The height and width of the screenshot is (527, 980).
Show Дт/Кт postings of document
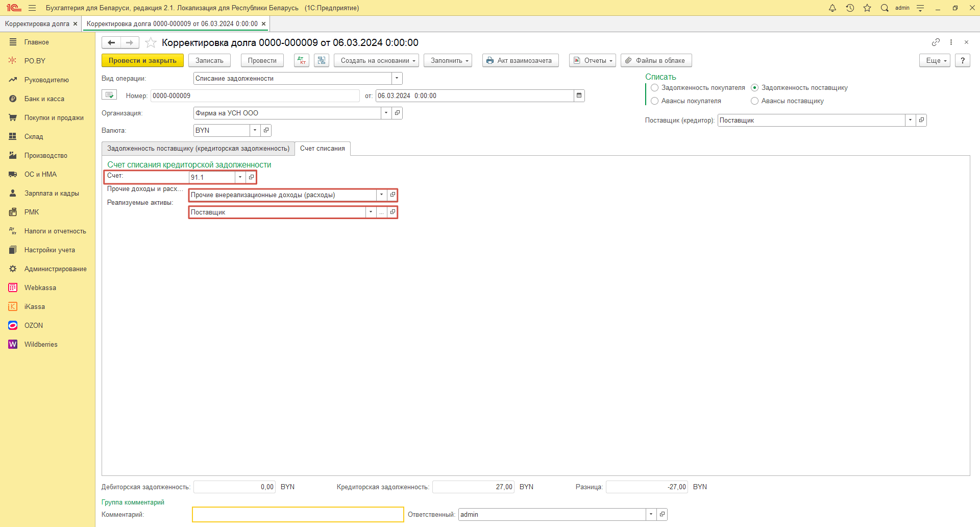[302, 60]
